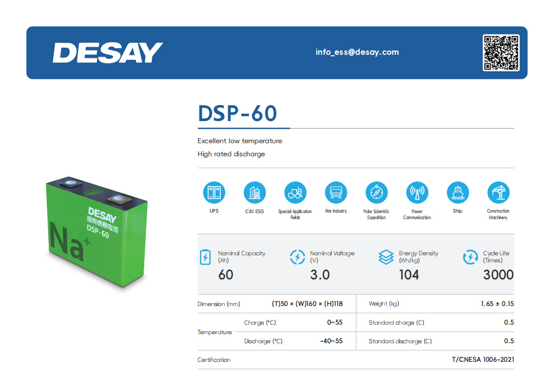Select the Energy Density layers icon
The width and height of the screenshot is (554, 392).
click(386, 257)
